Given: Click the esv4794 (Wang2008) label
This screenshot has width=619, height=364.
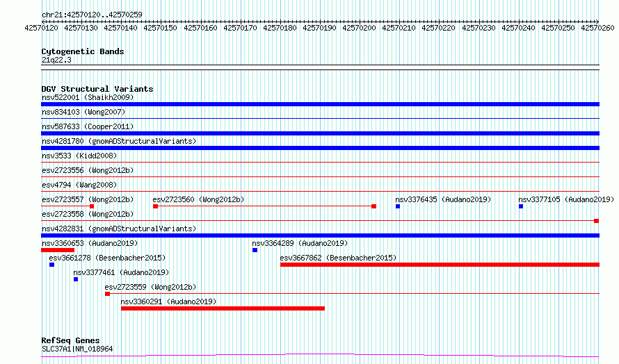Looking at the screenshot, I should pos(79,185).
